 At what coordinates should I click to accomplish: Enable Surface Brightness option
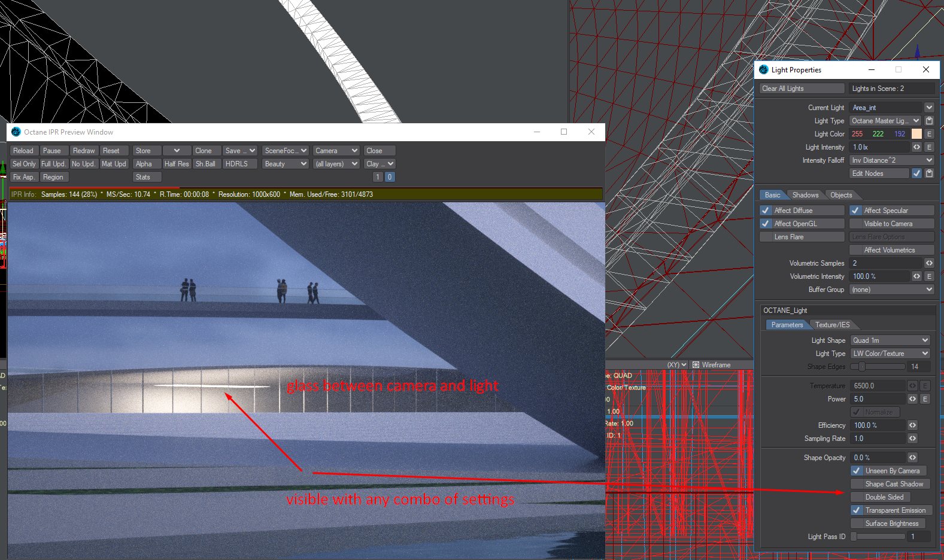click(888, 524)
